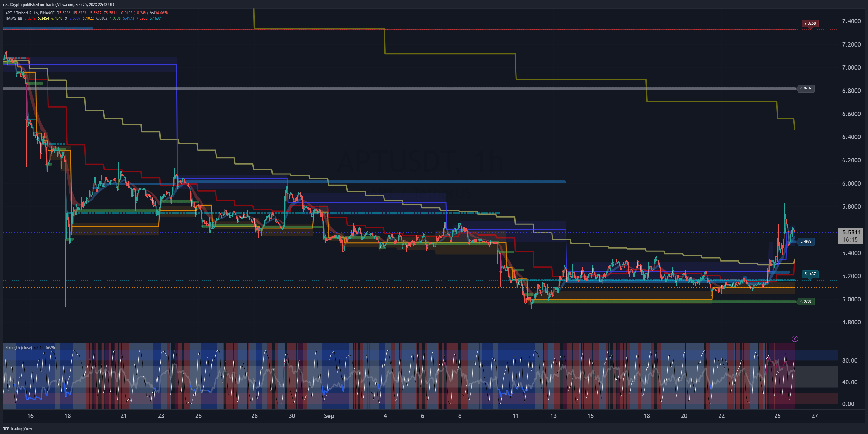Click date 16 on the time axis
868x434 pixels.
(x=30, y=416)
